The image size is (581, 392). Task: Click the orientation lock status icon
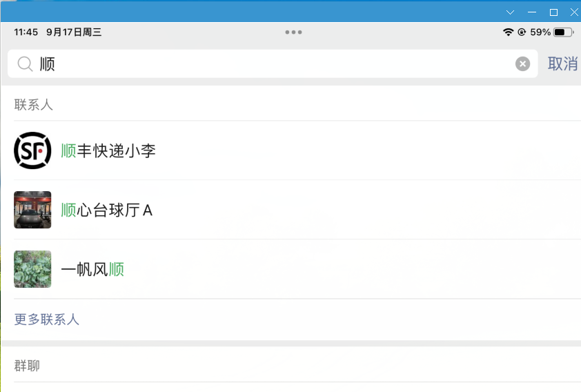pyautogui.click(x=522, y=32)
